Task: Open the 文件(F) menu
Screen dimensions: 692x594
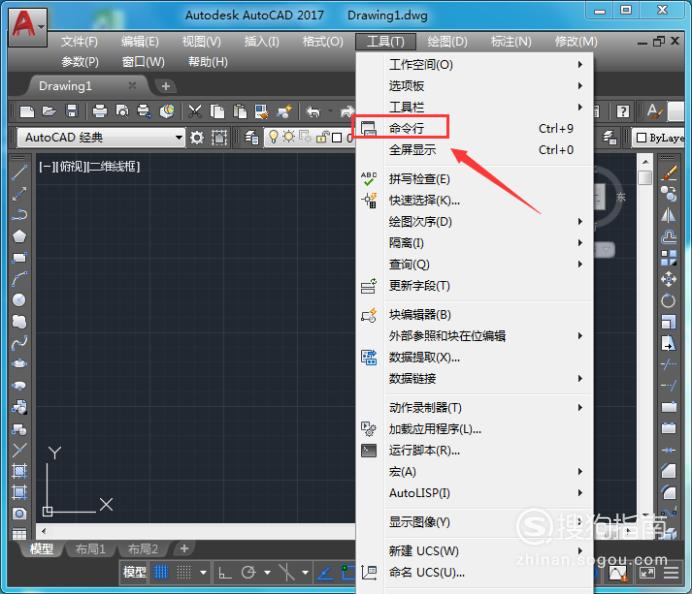Action: (x=79, y=41)
